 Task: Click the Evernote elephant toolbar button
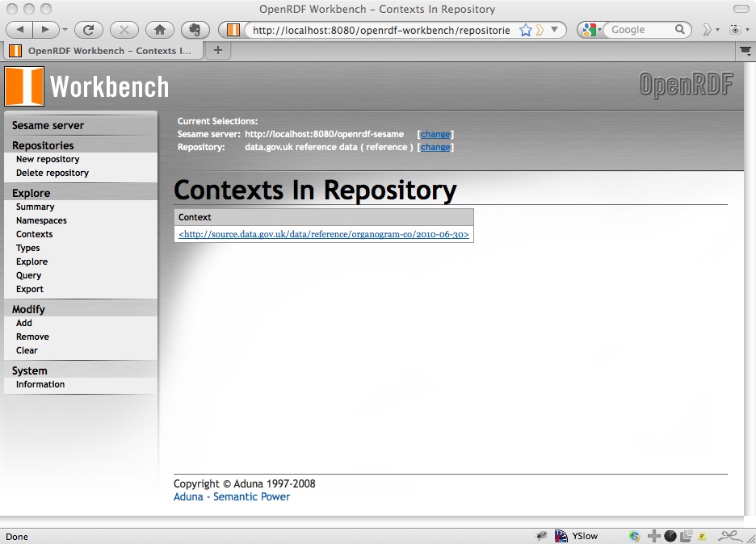(x=195, y=30)
